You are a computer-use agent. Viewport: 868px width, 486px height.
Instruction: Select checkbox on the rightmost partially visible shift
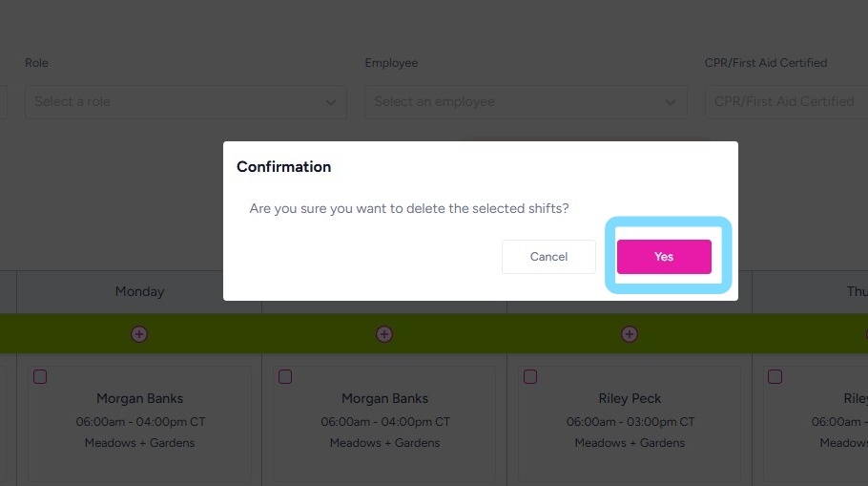coord(775,377)
